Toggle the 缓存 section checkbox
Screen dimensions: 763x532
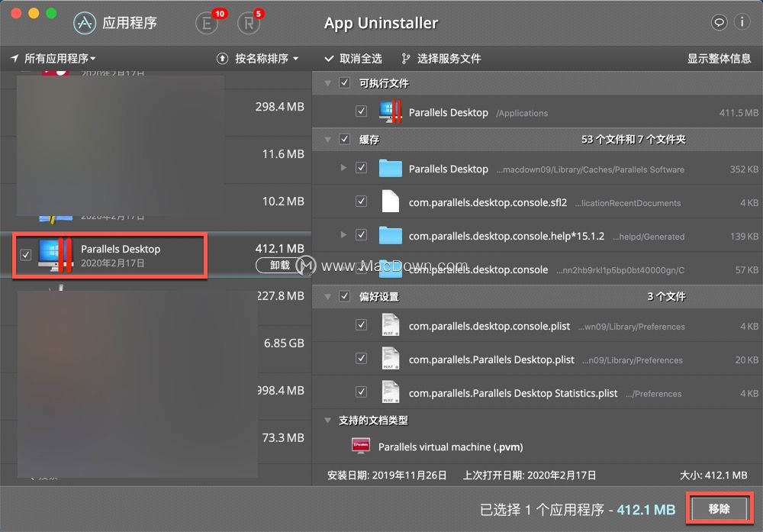click(345, 139)
